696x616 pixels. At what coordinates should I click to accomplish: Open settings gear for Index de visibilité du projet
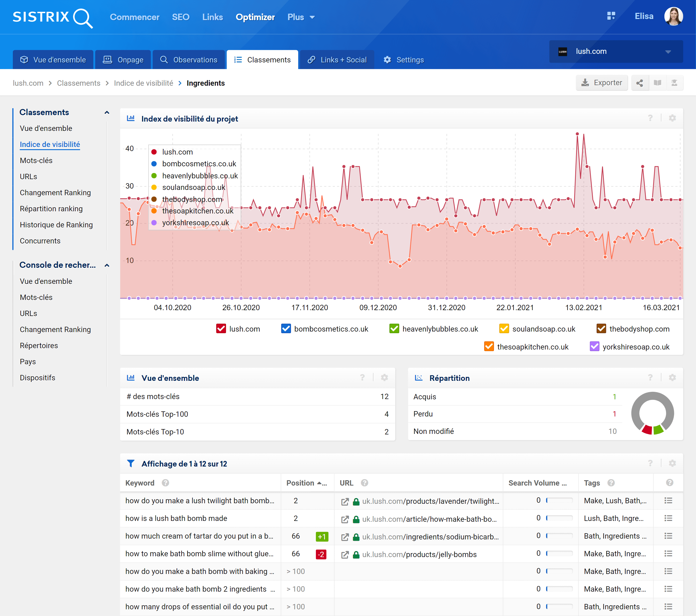(x=672, y=118)
